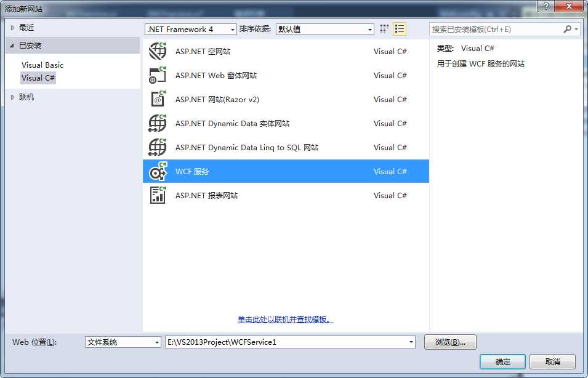Switch to medium icons list view
Screen dimensions: 588x378
coord(400,30)
